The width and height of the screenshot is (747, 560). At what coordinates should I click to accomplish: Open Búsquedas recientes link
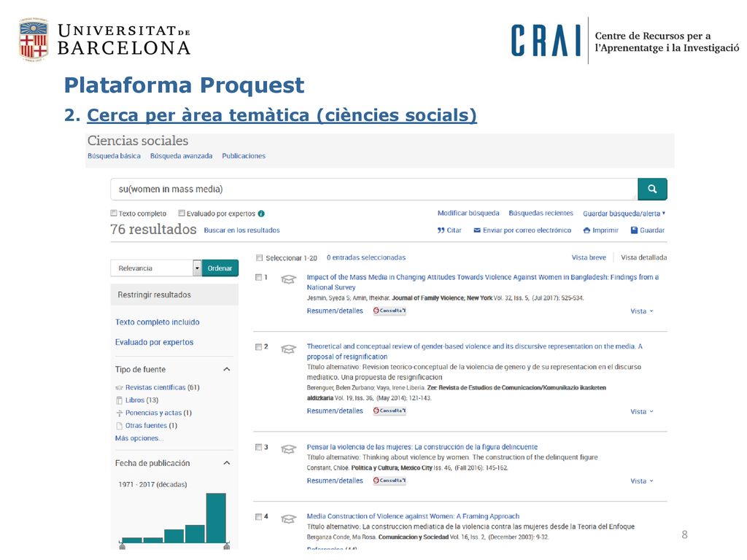[541, 213]
